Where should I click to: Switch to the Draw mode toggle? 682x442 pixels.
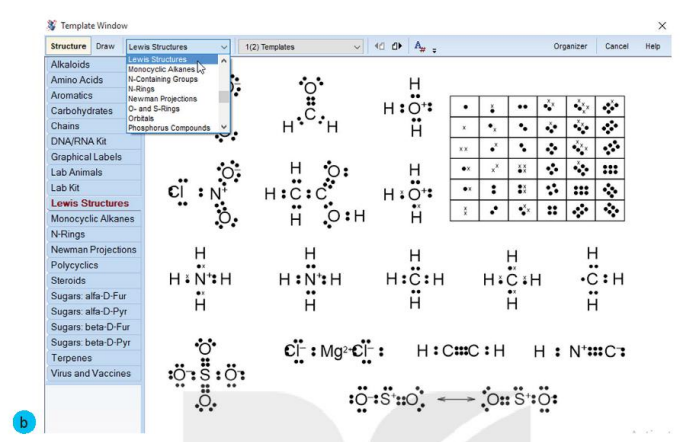point(105,46)
